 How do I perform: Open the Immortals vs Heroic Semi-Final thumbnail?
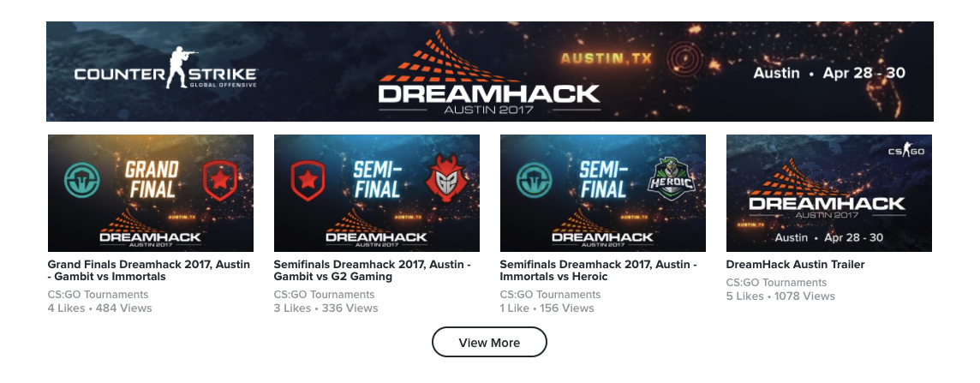[x=603, y=193]
